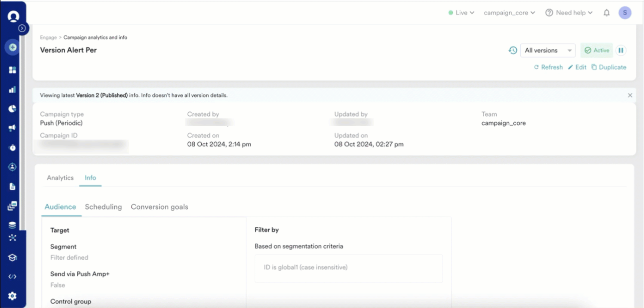Click the Refresh link
The image size is (644, 308).
(x=548, y=67)
